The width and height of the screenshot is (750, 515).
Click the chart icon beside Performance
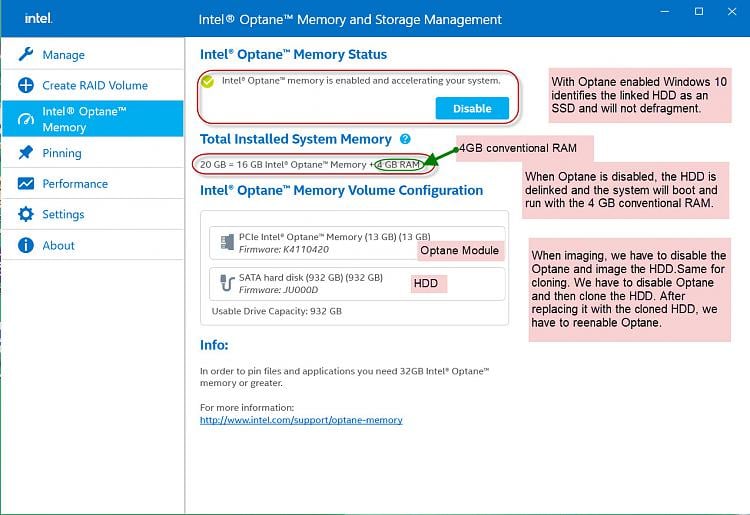click(26, 184)
